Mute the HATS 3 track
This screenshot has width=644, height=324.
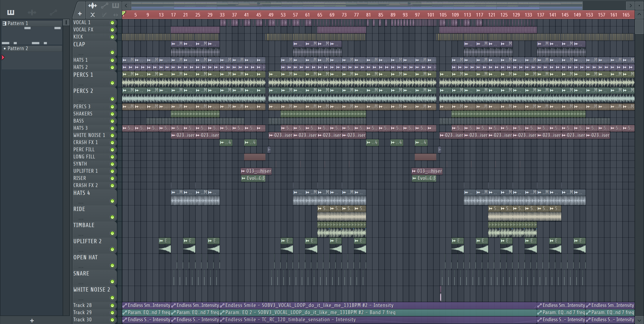point(112,128)
